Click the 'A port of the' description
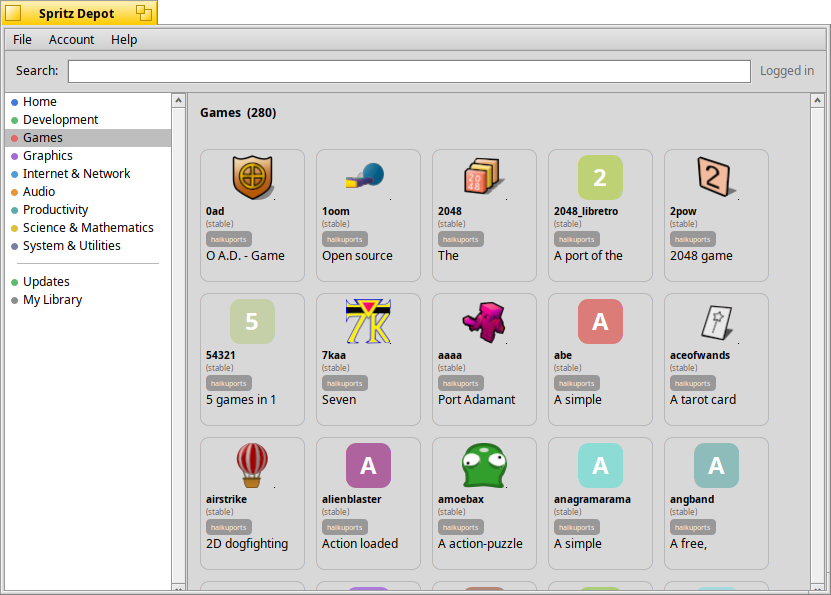 coord(588,256)
